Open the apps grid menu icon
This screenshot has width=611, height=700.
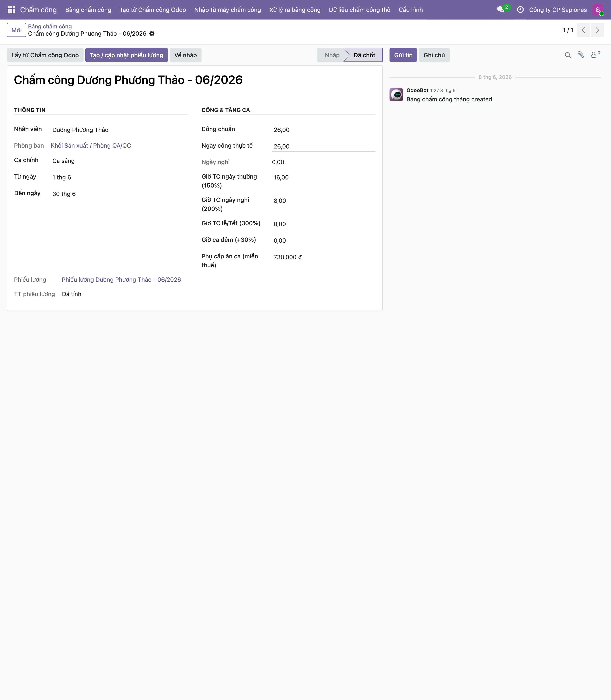click(x=11, y=10)
